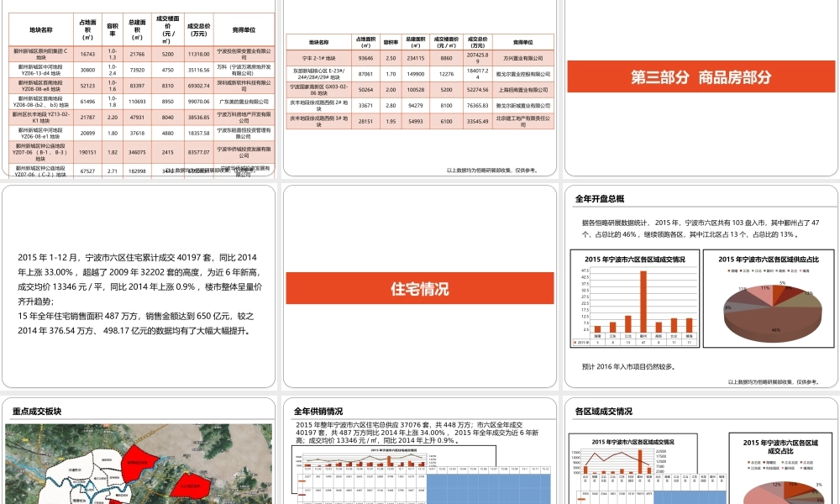Viewport: 840px width, 504px height.
Task: Click the 各区域成交情况 slide heading
Action: click(604, 412)
